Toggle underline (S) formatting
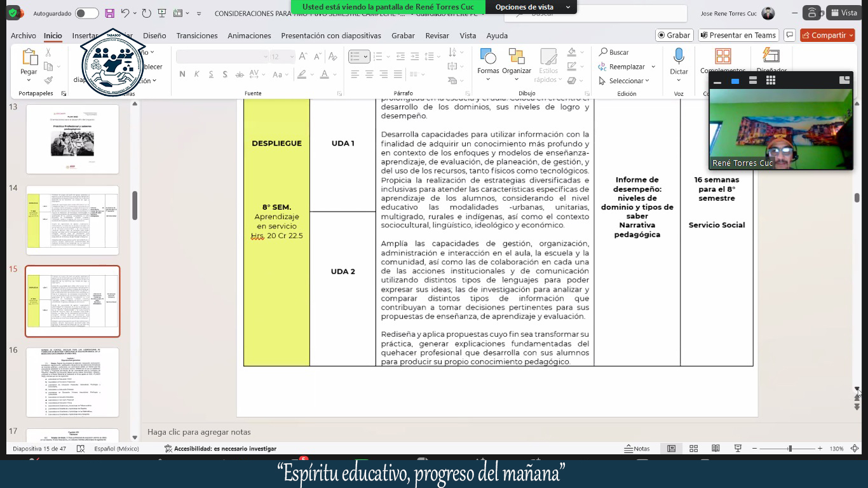 tap(211, 74)
